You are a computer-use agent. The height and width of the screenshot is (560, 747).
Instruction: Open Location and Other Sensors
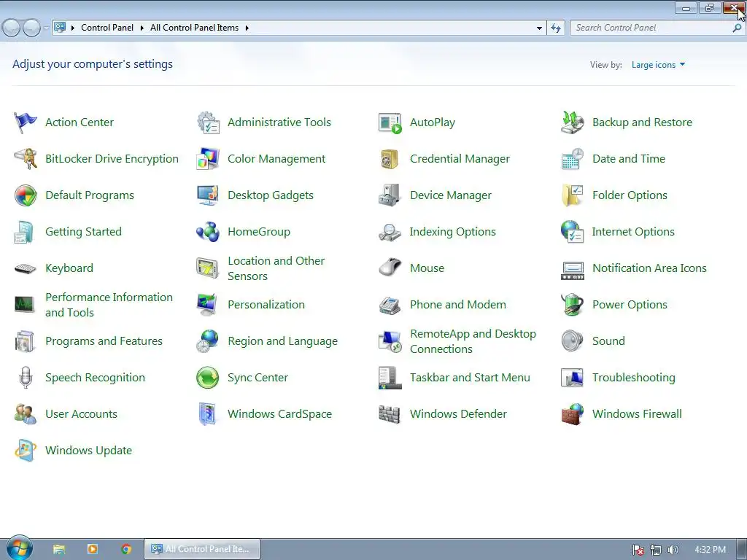(276, 268)
